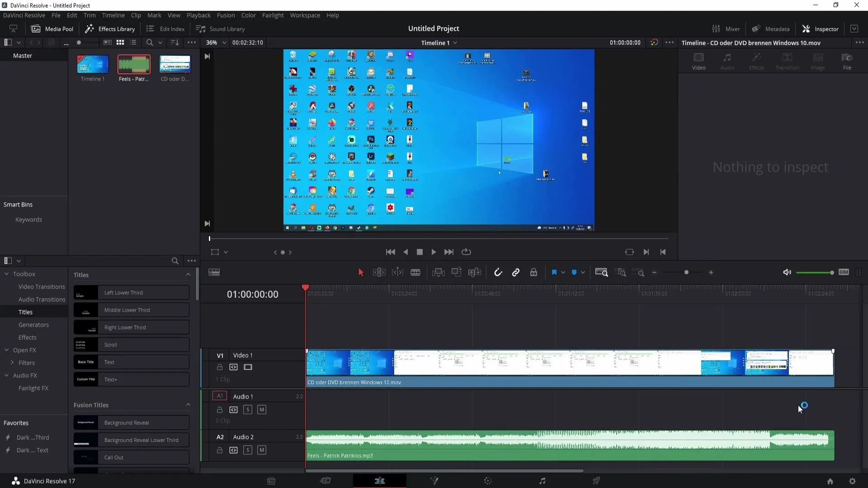
Task: Mute the Audio 1 track
Action: [x=262, y=410]
